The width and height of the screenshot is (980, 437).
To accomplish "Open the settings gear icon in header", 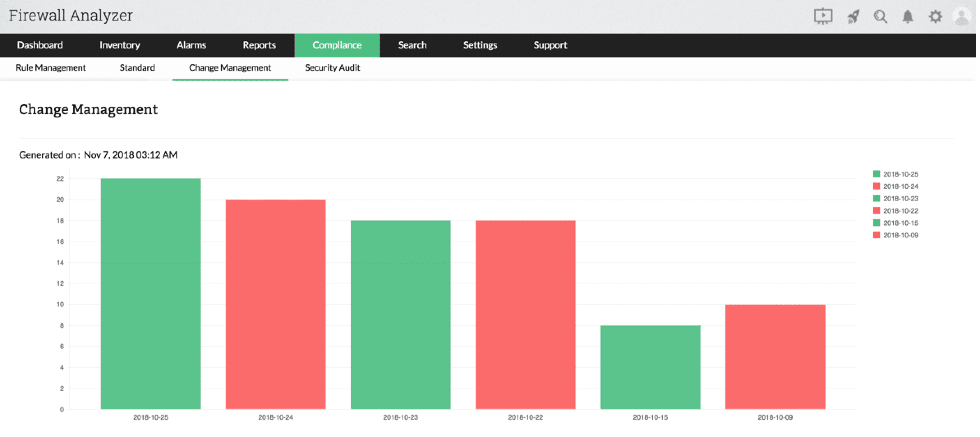I will (935, 16).
